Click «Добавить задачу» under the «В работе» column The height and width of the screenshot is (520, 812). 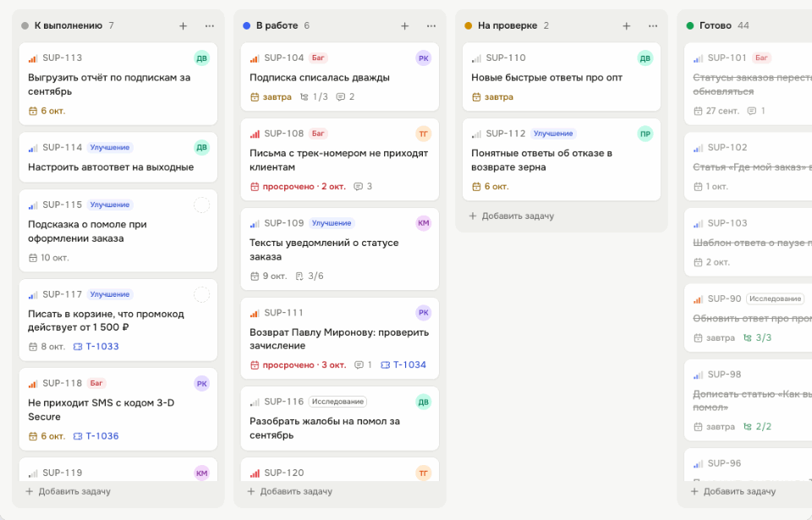[x=290, y=491]
